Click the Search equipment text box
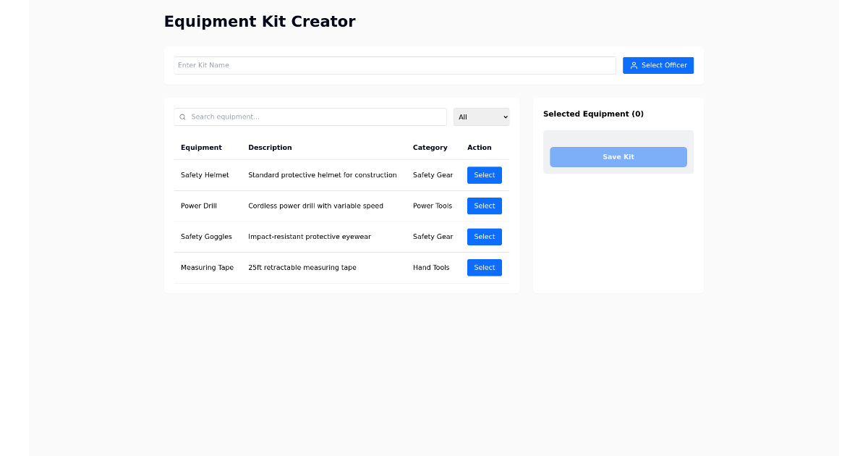868x456 pixels. click(310, 117)
